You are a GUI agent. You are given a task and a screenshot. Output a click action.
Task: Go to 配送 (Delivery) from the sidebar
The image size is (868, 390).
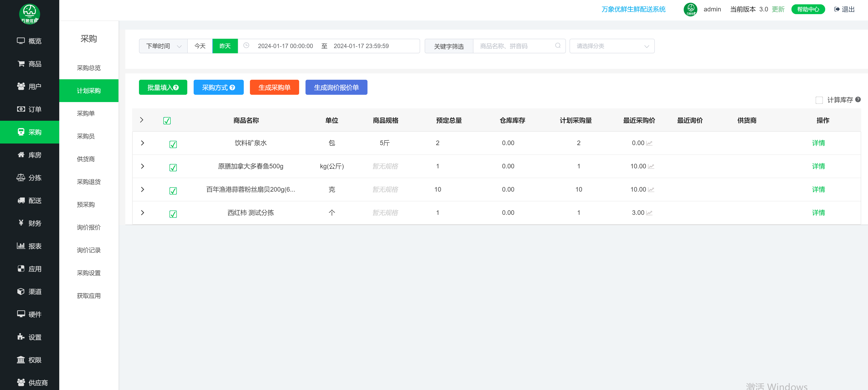click(30, 200)
